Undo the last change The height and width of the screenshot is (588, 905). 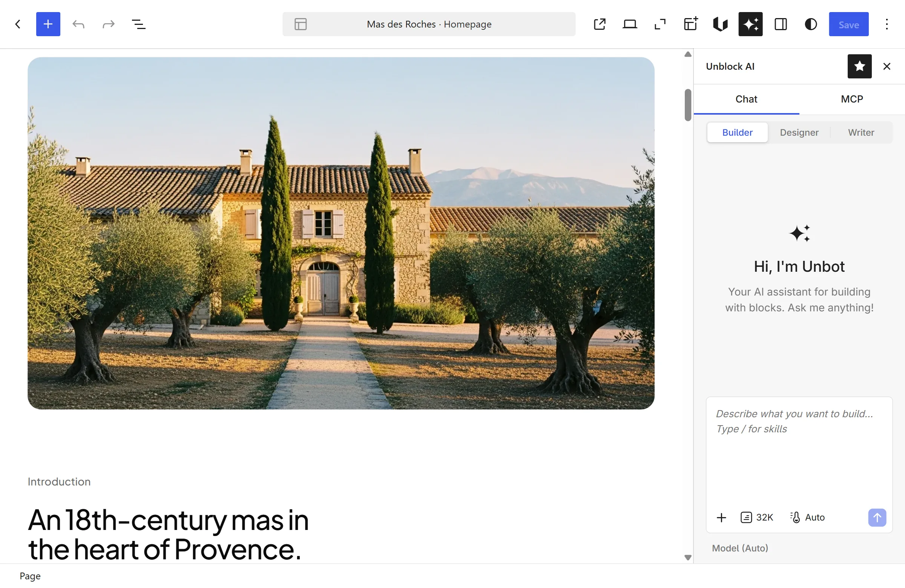click(78, 24)
